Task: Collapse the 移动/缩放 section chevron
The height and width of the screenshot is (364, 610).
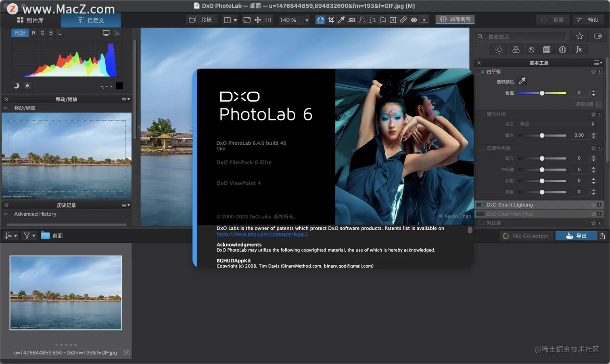Action: (6, 108)
